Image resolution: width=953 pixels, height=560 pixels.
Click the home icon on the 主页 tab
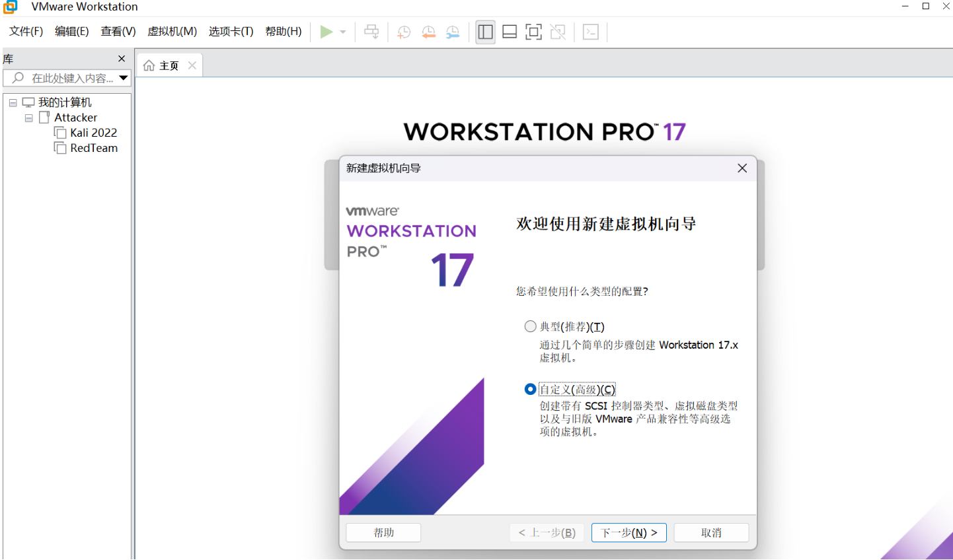pyautogui.click(x=149, y=65)
